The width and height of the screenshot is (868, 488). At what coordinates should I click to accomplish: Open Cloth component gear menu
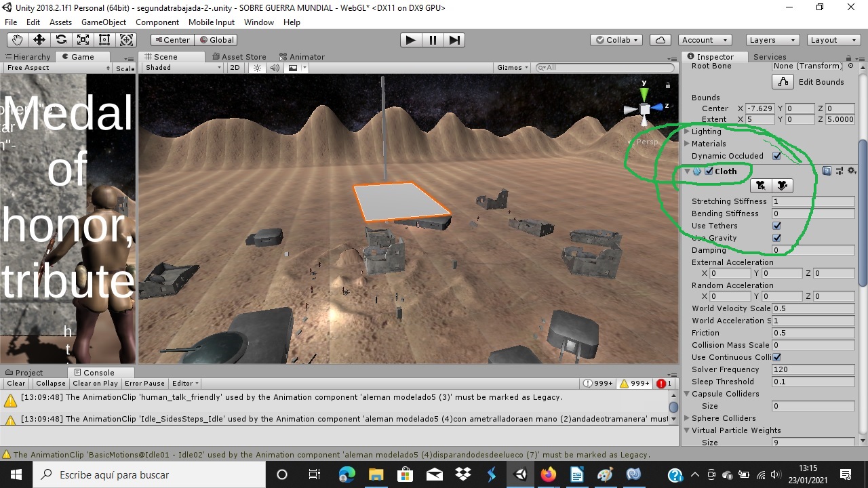852,171
